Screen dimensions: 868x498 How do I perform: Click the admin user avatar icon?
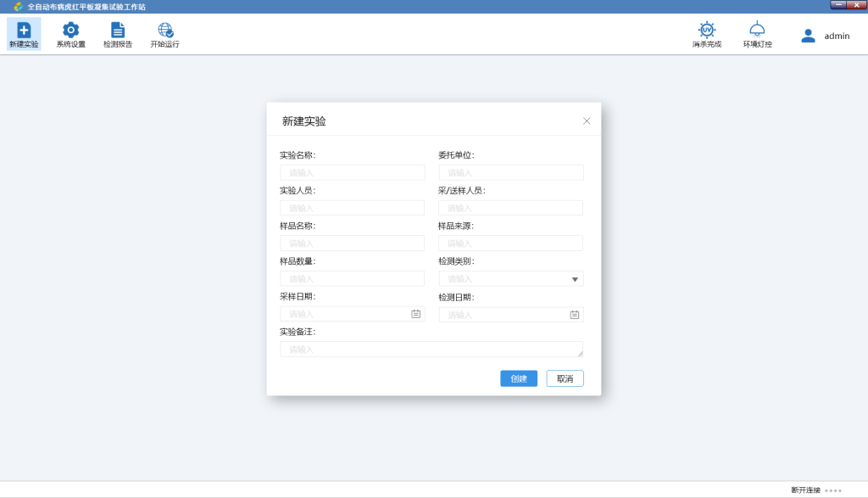[808, 36]
